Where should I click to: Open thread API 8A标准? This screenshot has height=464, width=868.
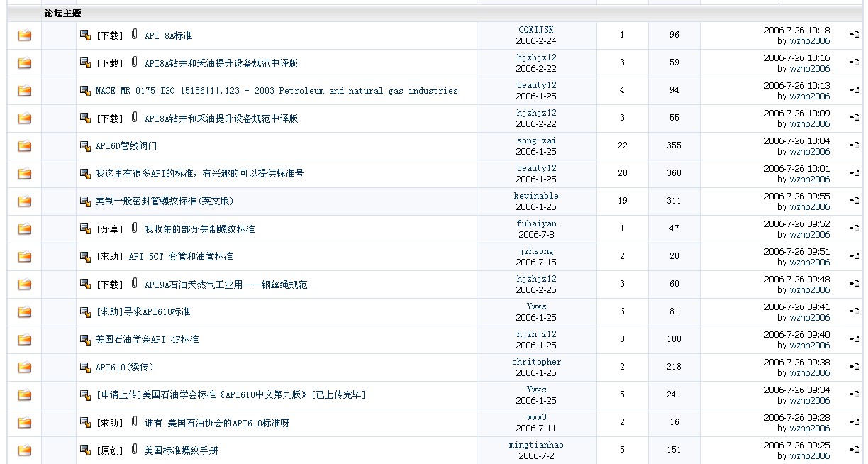(168, 35)
